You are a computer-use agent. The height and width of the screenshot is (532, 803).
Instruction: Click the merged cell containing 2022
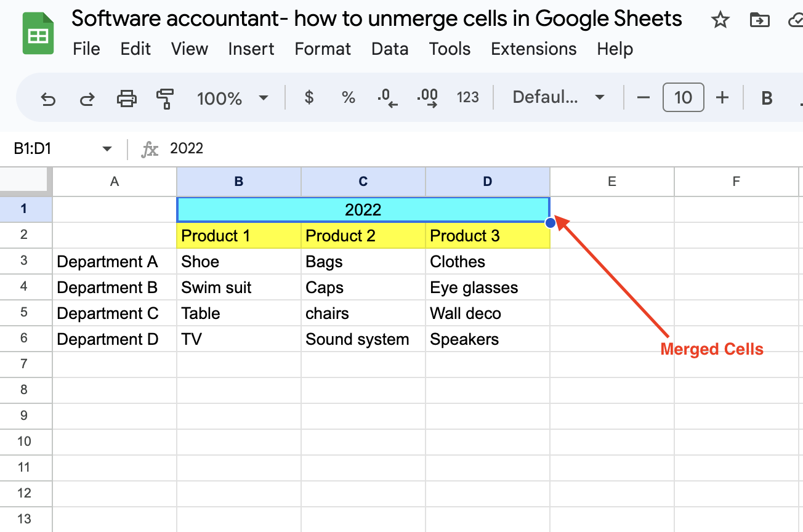363,209
